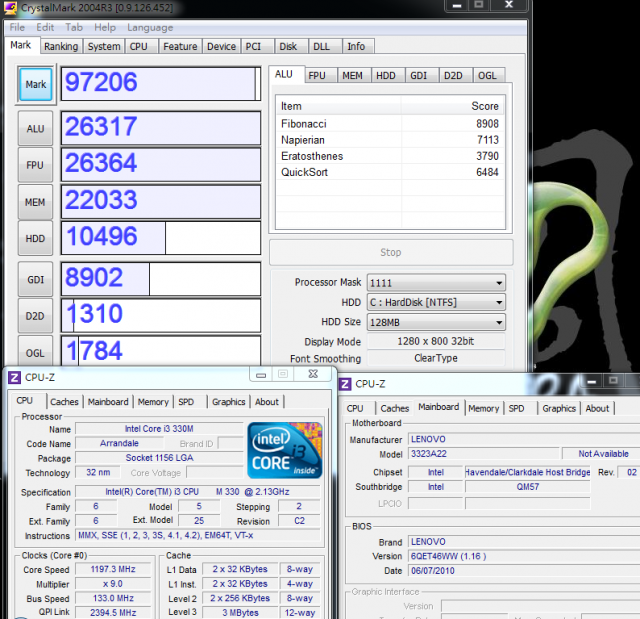
Task: Click the Fibonacci score row
Action: pyautogui.click(x=390, y=124)
